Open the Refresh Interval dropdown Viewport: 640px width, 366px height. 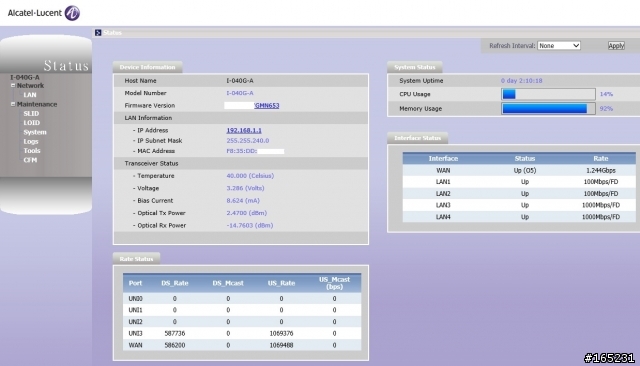[559, 46]
